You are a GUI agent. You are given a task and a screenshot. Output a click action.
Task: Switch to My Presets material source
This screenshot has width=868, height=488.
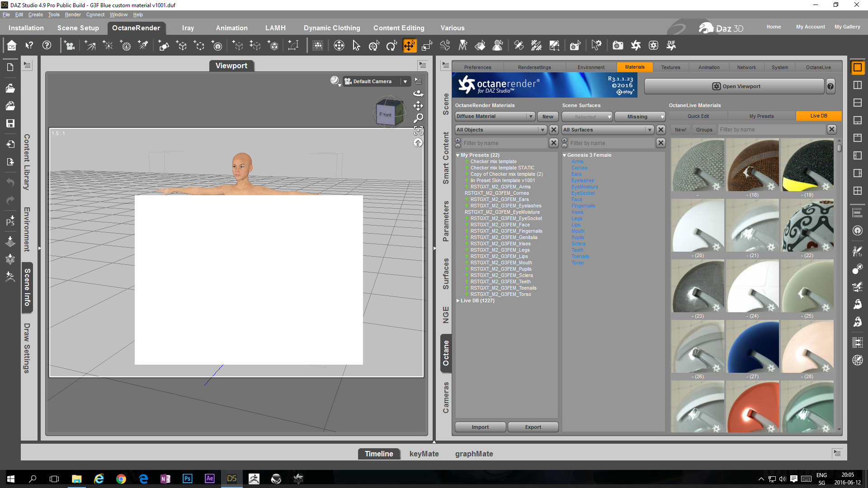coord(761,116)
